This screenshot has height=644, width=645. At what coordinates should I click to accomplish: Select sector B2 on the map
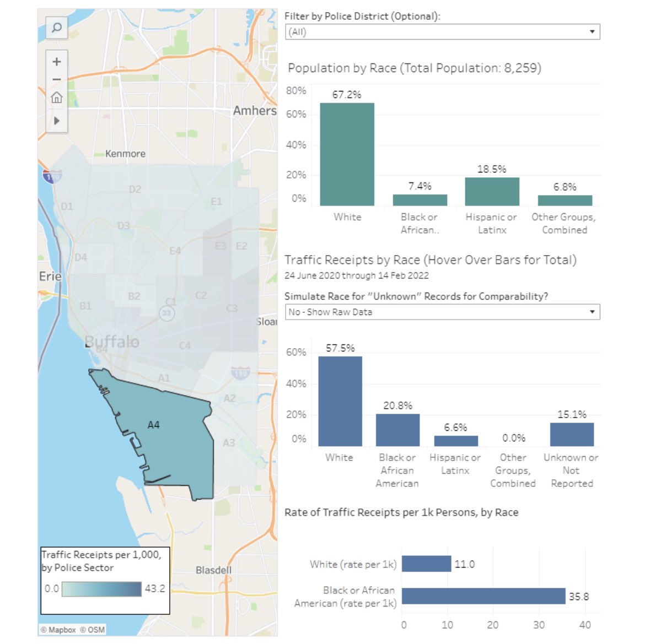[134, 296]
